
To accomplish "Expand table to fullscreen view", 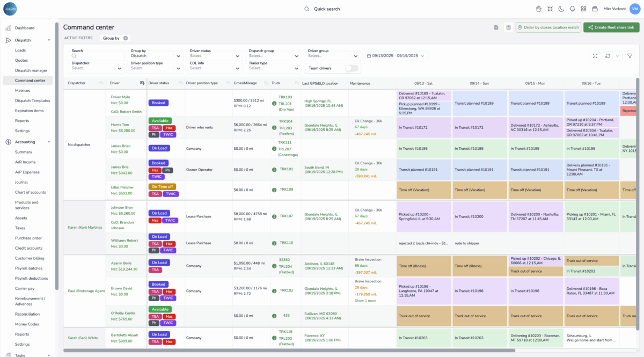I will [595, 56].
